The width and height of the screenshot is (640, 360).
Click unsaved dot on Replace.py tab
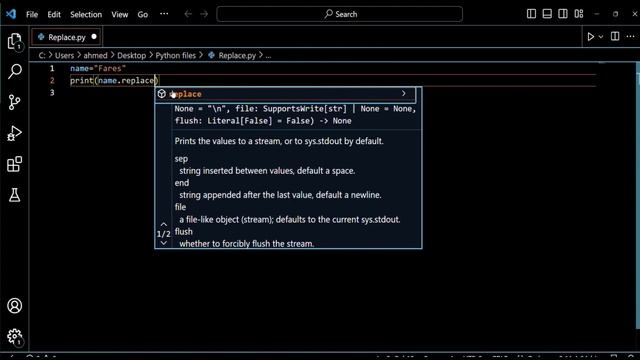pyautogui.click(x=94, y=37)
